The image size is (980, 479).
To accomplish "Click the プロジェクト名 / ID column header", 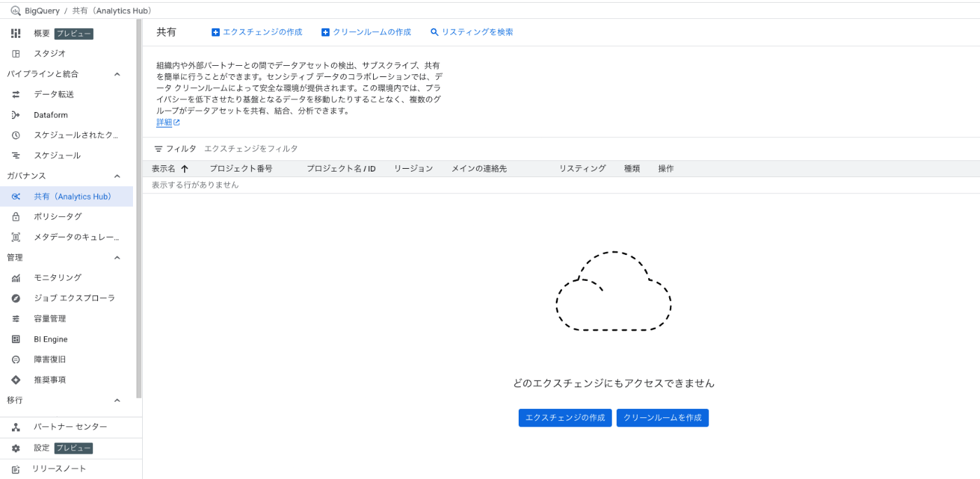I will (341, 169).
